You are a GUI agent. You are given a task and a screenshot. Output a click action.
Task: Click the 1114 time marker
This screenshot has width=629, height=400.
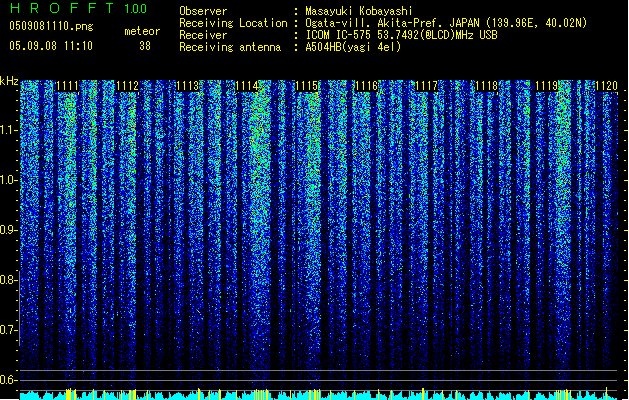point(247,86)
